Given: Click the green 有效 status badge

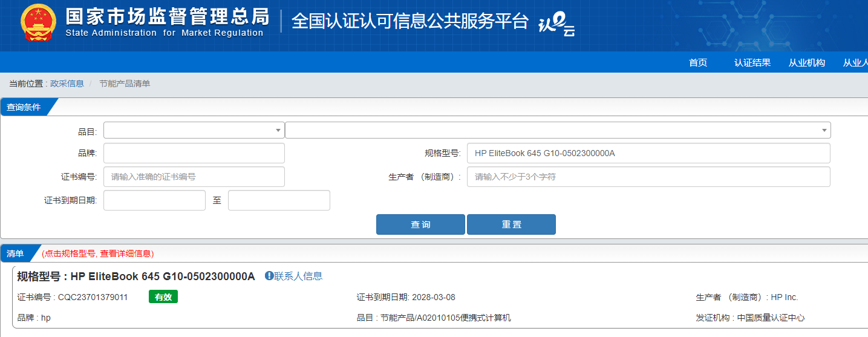Looking at the screenshot, I should [163, 297].
